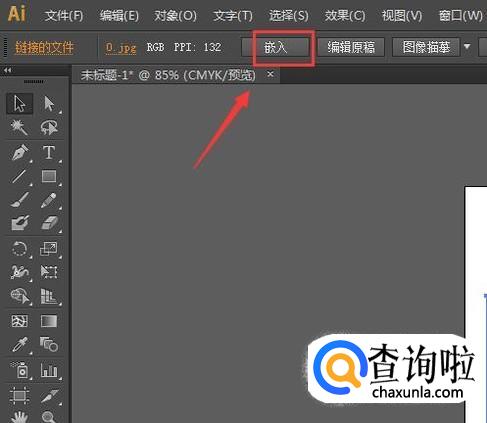The height and width of the screenshot is (423, 487).
Task: Select the Column Graph tool
Action: click(x=49, y=370)
